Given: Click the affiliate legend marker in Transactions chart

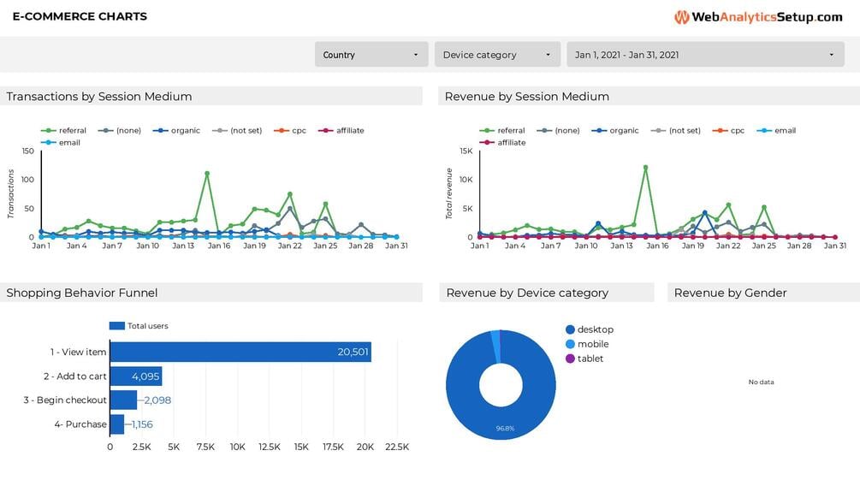Looking at the screenshot, I should coord(326,131).
